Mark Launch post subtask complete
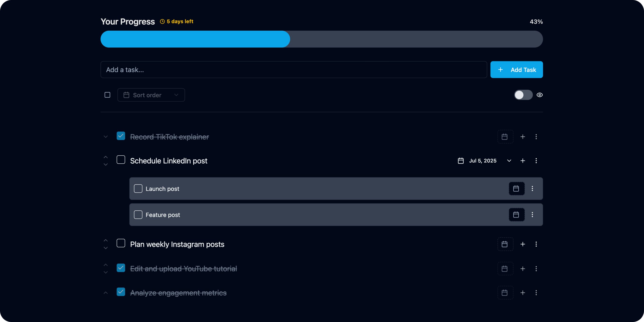644x322 pixels. (x=138, y=189)
